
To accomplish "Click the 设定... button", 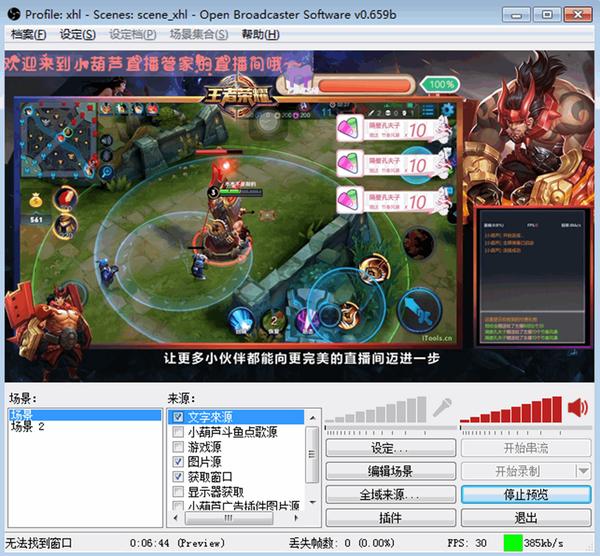I will click(391, 448).
